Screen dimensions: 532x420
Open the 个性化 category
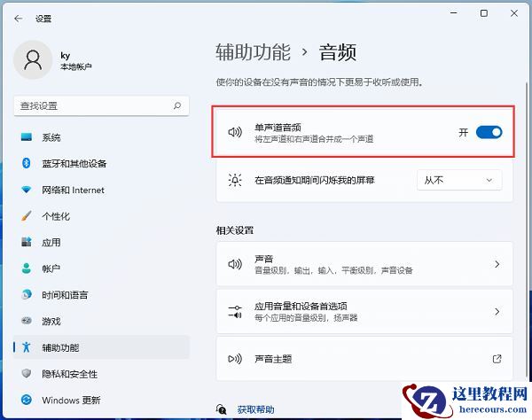(101, 216)
